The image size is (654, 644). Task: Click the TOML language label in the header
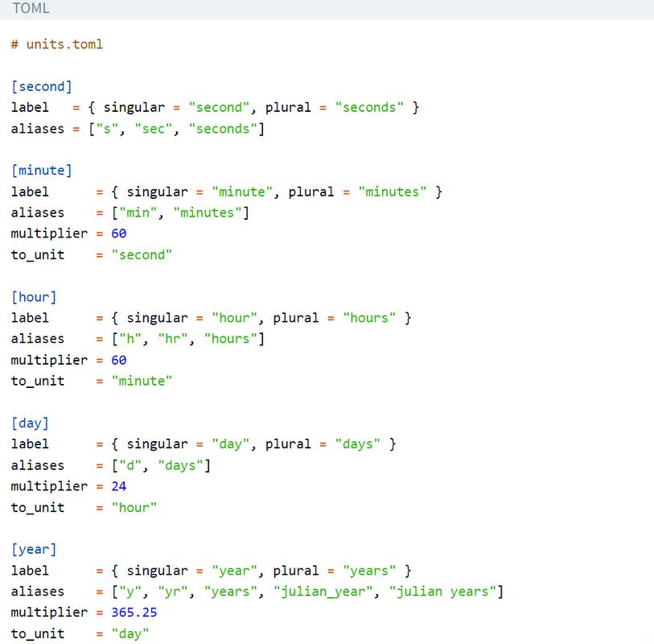[31, 8]
